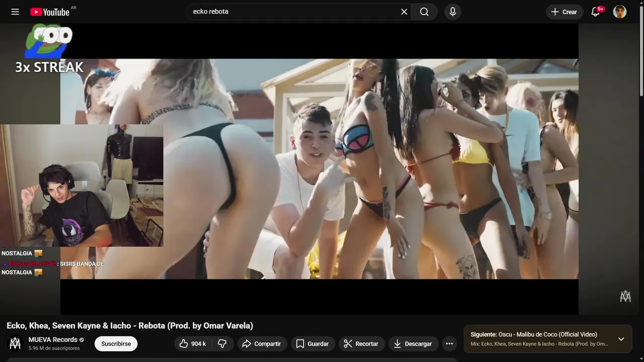644x362 pixels.
Task: Go to YouTube home via logo
Action: 49,12
